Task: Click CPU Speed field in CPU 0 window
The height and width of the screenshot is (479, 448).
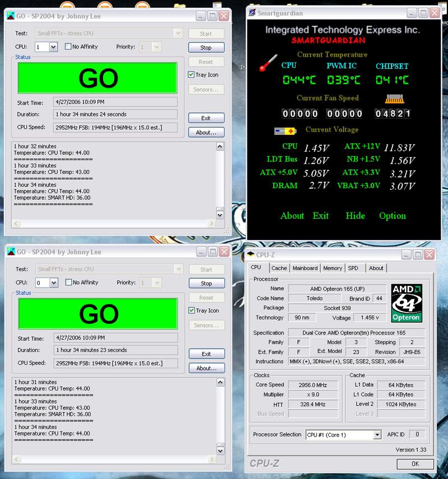Action: [116, 363]
